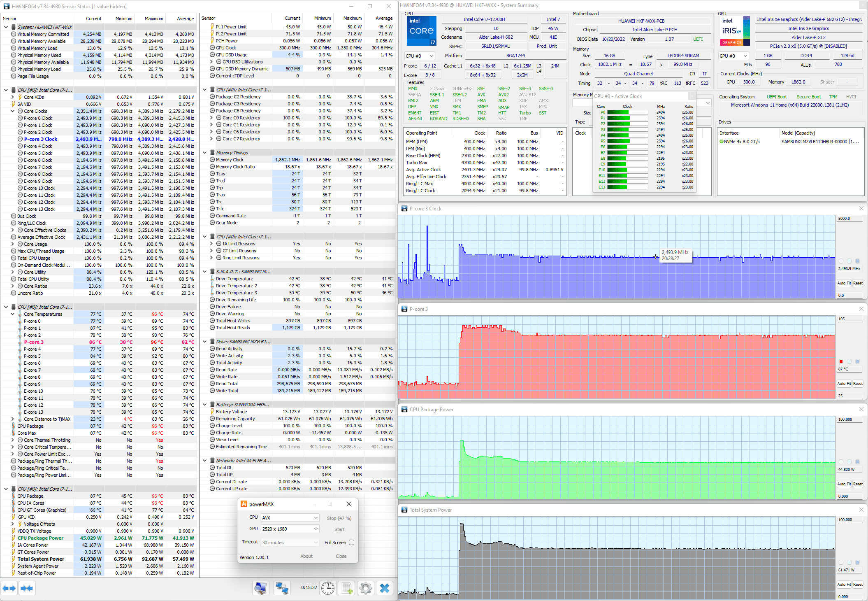Open the CPU AVX dropdown in powerMAX

(x=290, y=518)
